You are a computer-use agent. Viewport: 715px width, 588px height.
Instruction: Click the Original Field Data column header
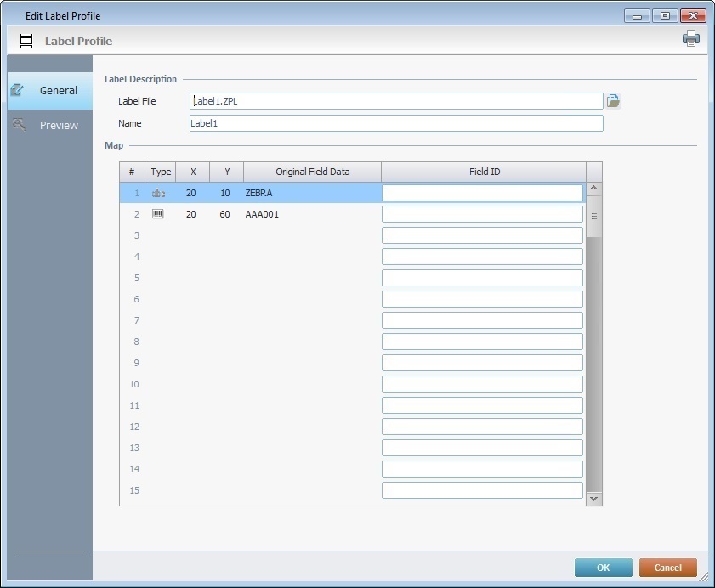tap(312, 172)
